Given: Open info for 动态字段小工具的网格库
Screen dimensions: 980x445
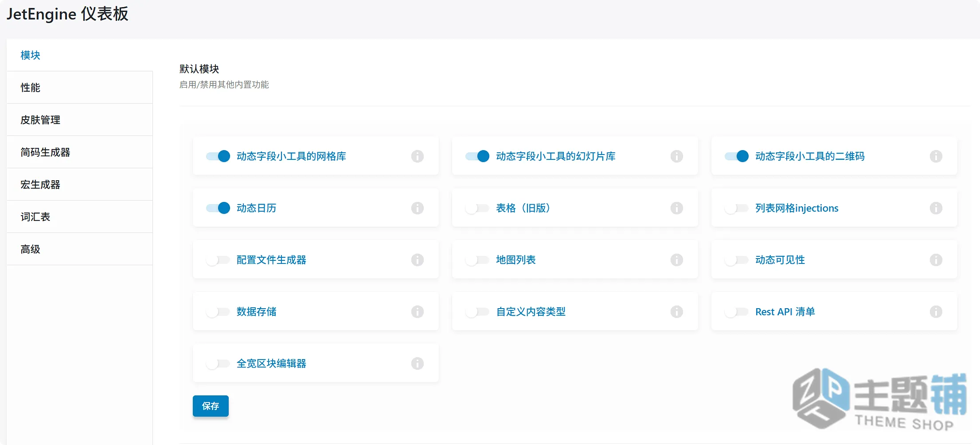Looking at the screenshot, I should [417, 156].
